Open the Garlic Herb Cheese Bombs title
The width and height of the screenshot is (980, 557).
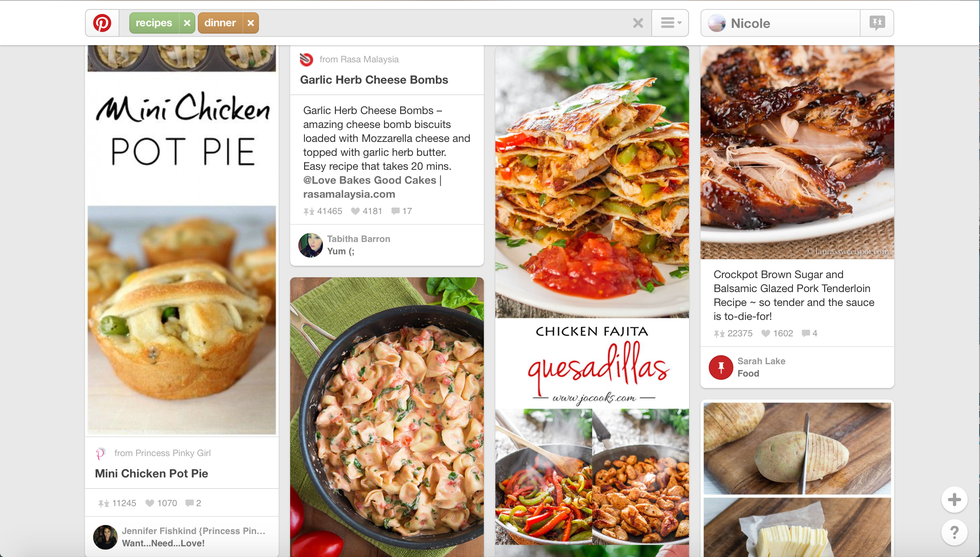tap(374, 79)
